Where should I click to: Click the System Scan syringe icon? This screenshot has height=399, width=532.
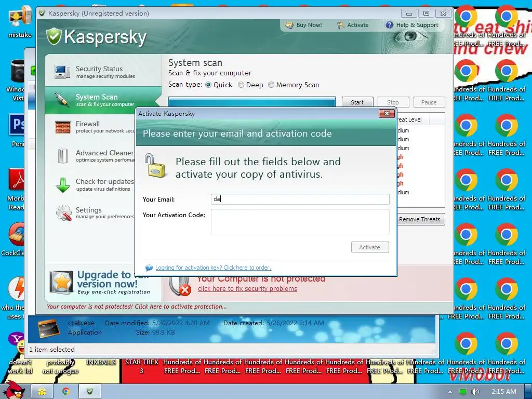pos(62,100)
